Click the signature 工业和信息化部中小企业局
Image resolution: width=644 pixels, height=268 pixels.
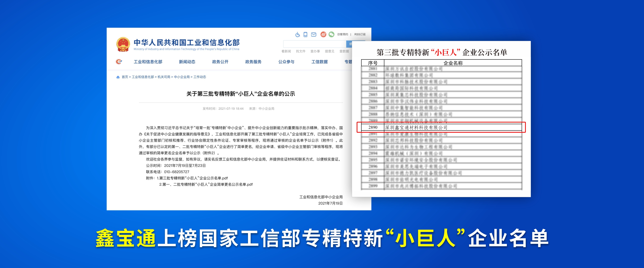(321, 197)
